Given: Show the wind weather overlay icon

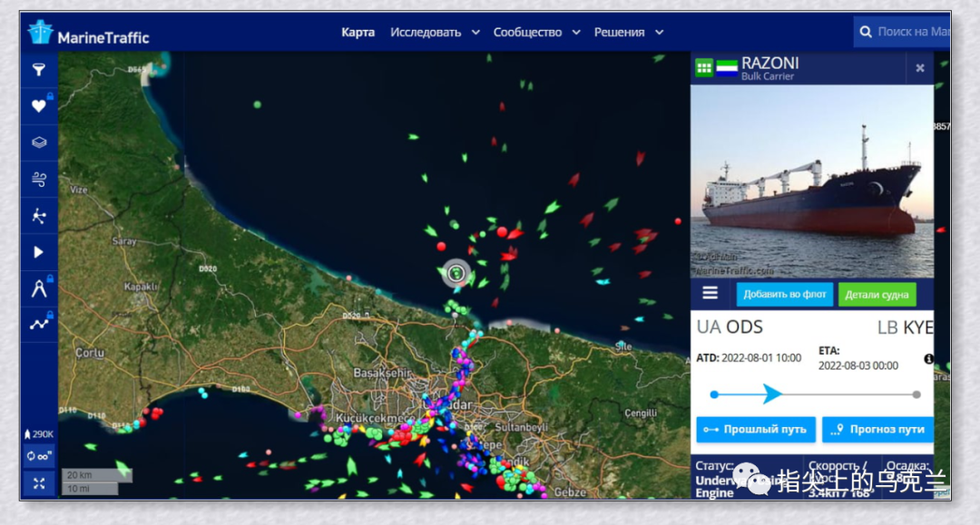Looking at the screenshot, I should 39,180.
